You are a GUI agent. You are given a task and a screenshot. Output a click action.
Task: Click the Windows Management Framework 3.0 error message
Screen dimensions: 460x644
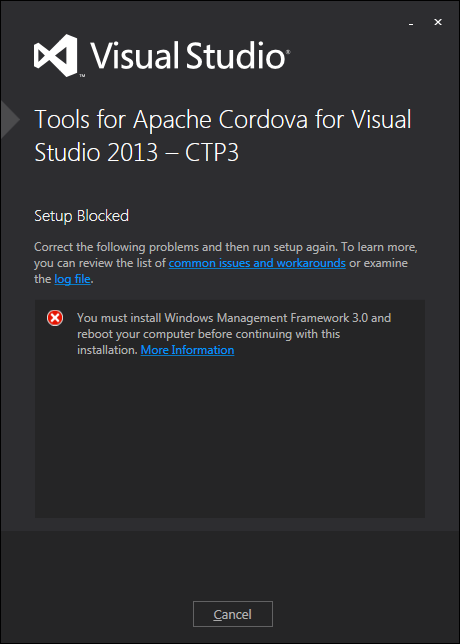click(234, 334)
